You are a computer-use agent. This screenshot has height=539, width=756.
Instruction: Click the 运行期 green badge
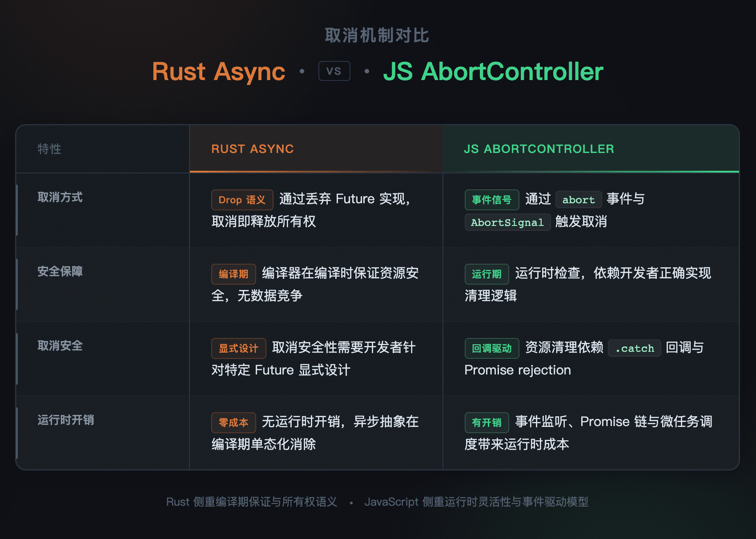[x=487, y=274]
